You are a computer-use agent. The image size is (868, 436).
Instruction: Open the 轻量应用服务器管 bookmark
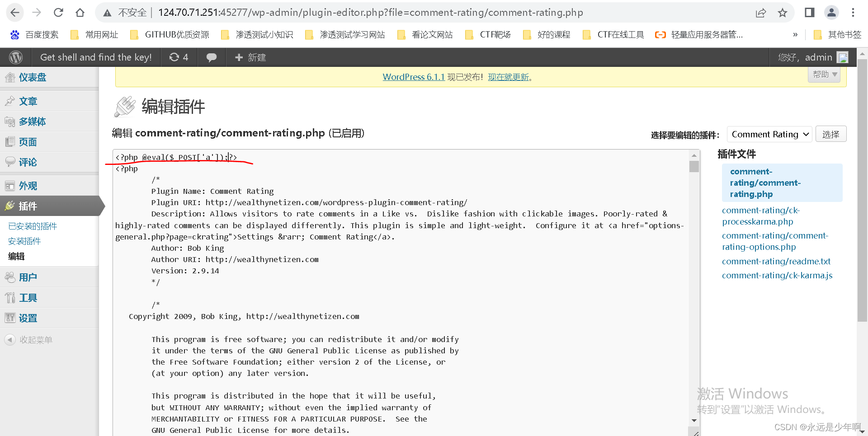(x=699, y=35)
